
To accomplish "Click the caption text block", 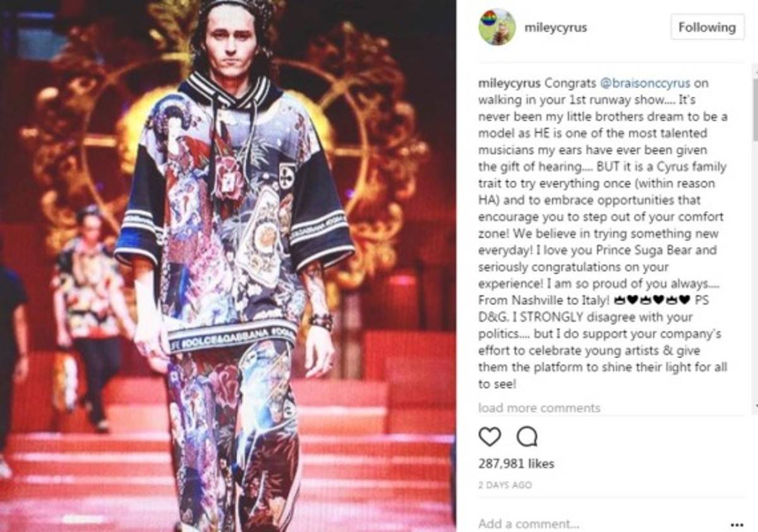I will click(x=604, y=233).
